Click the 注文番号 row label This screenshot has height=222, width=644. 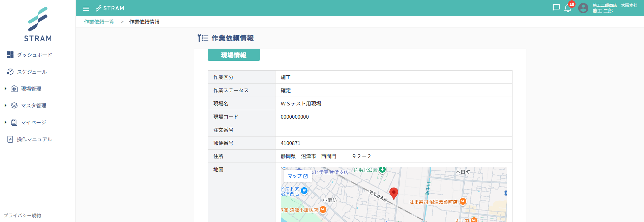[x=223, y=130]
